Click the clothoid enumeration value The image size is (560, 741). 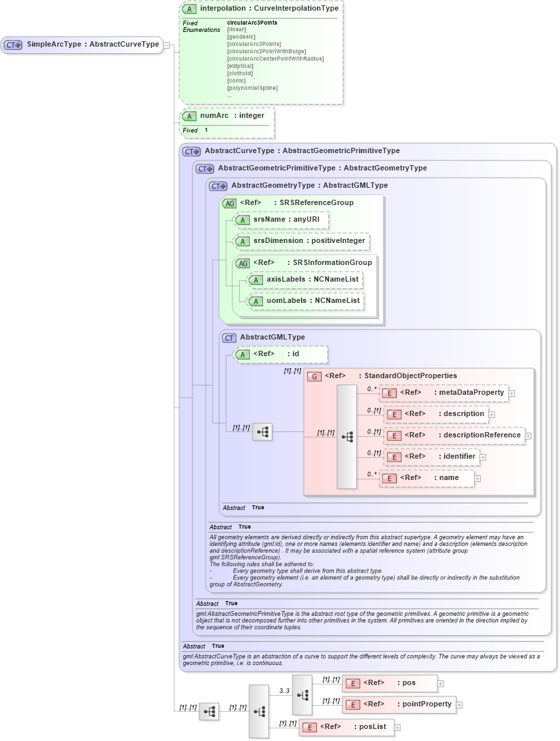240,74
